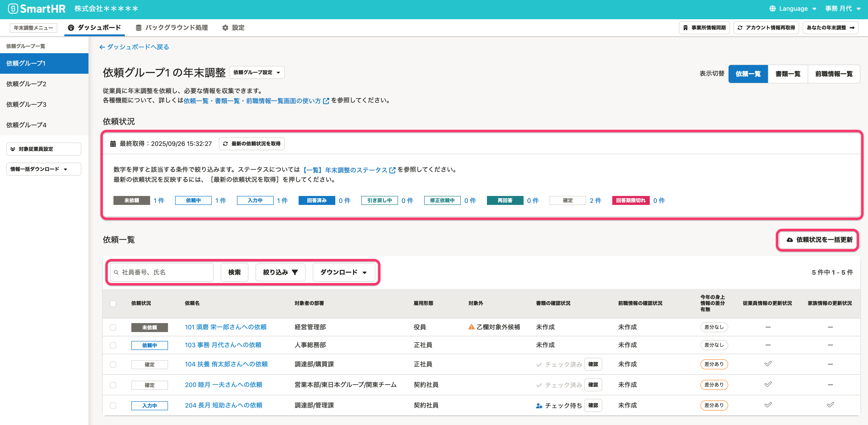The height and width of the screenshot is (425, 868).
Task: Open 104 扶養 侑太郎さんへの依頼 link
Action: coord(226,364)
